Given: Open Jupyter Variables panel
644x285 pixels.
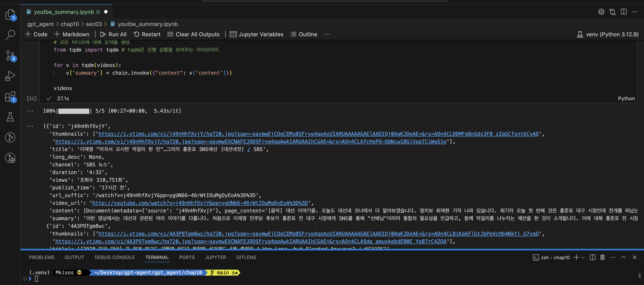Looking at the screenshot, I should 257,34.
